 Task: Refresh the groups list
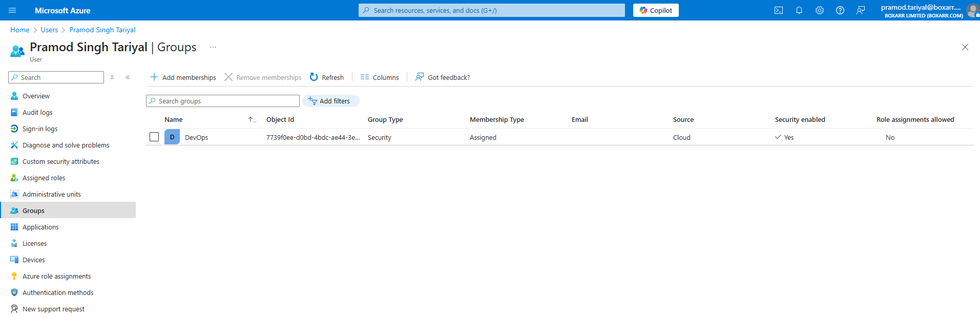(327, 77)
